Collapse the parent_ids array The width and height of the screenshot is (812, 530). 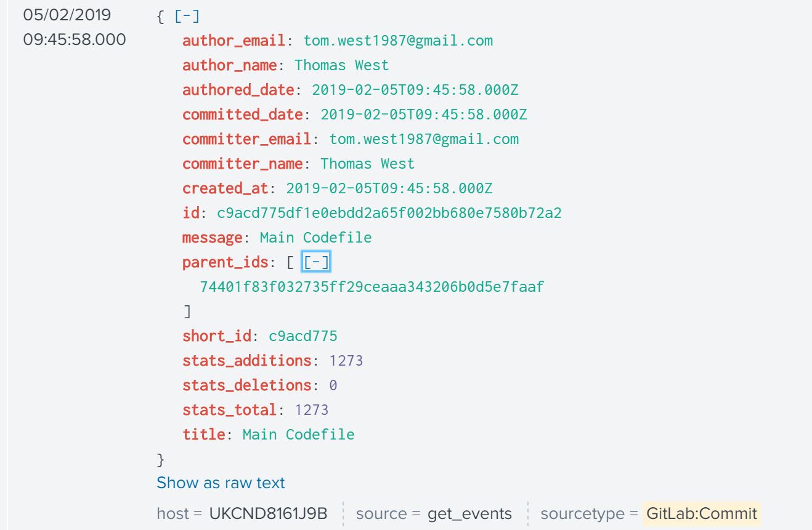316,262
